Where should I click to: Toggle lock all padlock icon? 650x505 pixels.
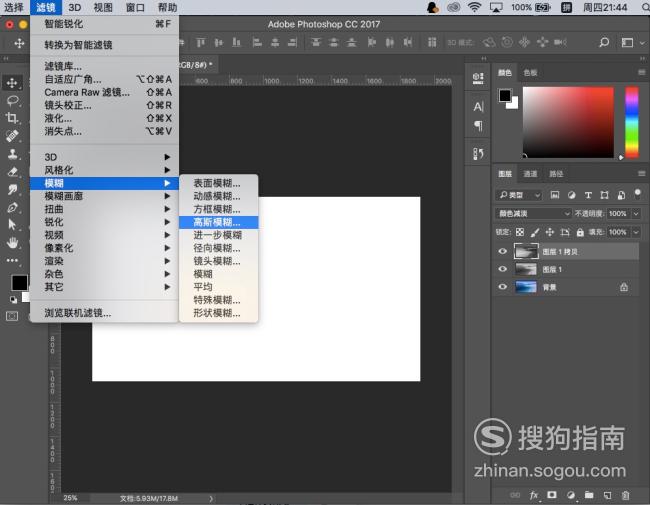point(580,232)
